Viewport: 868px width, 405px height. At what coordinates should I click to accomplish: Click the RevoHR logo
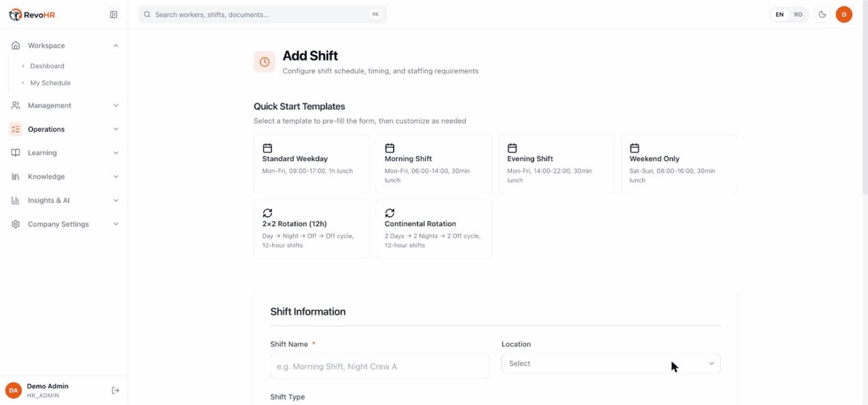coord(32,15)
